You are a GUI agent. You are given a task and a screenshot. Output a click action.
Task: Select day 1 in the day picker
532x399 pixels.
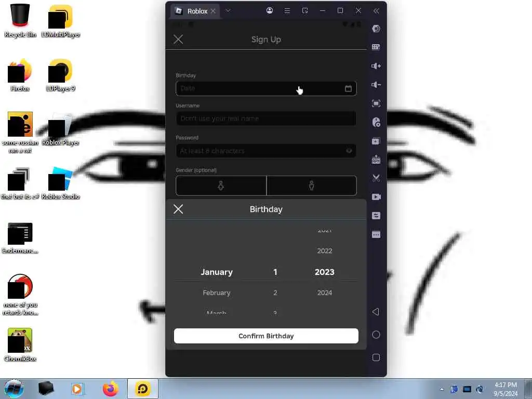pyautogui.click(x=275, y=272)
